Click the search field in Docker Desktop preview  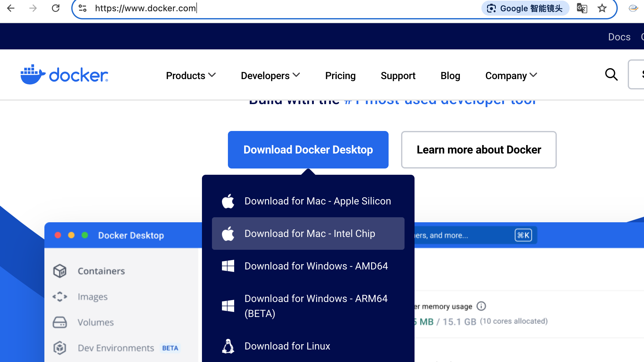point(475,235)
